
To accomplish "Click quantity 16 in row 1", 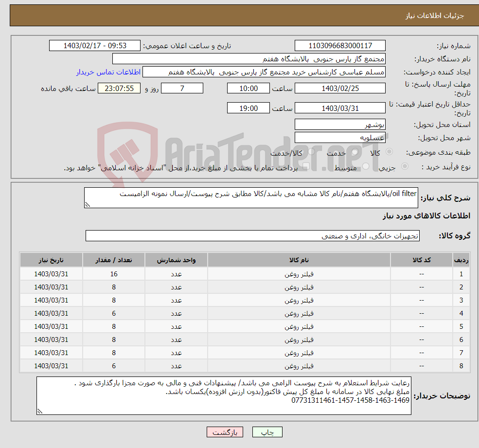I will (114, 274).
